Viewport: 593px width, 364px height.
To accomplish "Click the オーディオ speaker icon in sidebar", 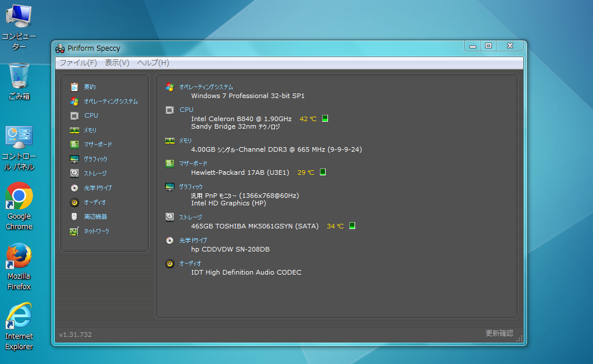I will [x=74, y=202].
